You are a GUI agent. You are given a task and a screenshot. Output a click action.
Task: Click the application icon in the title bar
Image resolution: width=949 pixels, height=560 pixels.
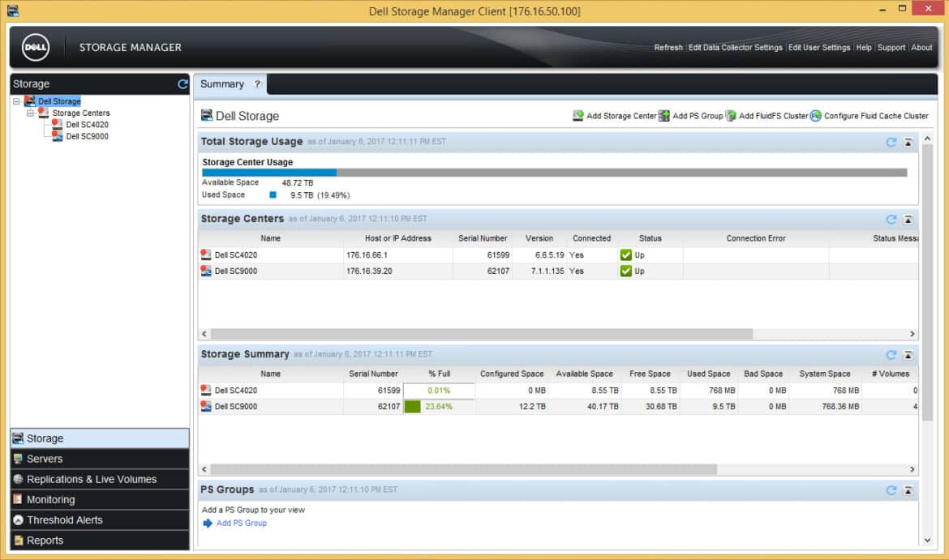click(13, 11)
